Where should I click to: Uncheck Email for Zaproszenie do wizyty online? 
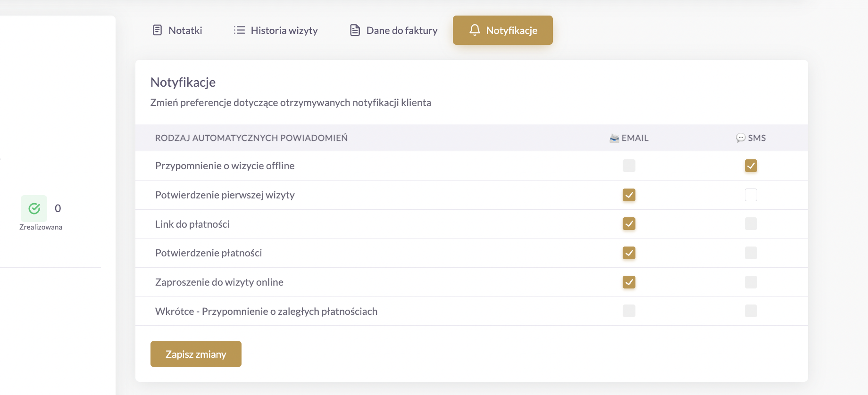coord(629,282)
